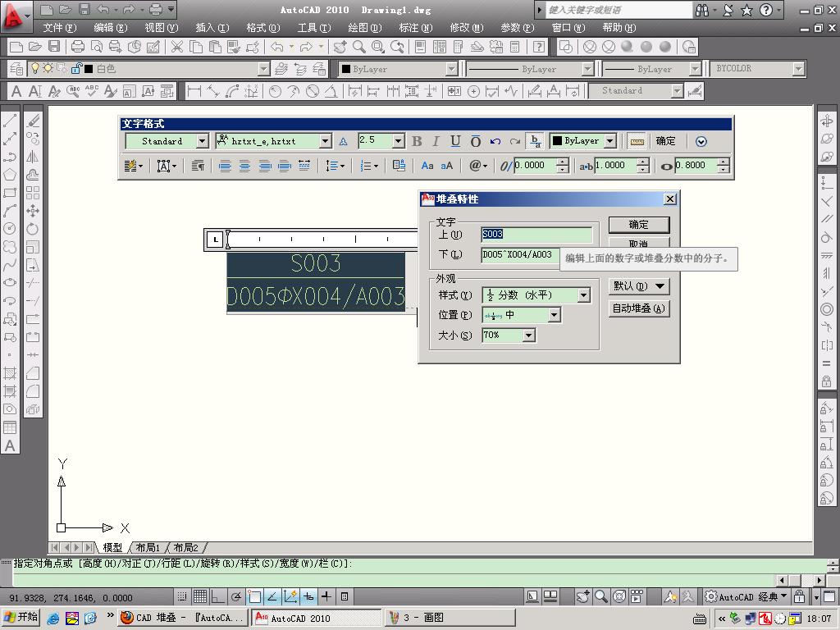This screenshot has width=840, height=630.
Task: Click 确定 on the text format toolbar
Action: pyautogui.click(x=666, y=141)
